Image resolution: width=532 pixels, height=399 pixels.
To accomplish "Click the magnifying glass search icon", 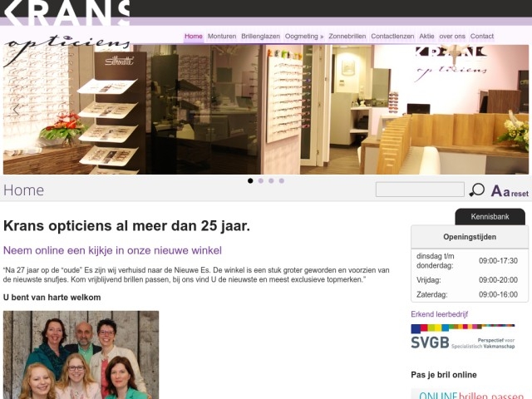I will pos(476,190).
